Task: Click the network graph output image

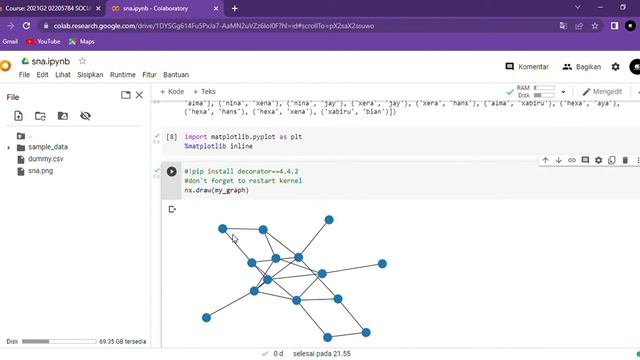Action: [x=294, y=278]
